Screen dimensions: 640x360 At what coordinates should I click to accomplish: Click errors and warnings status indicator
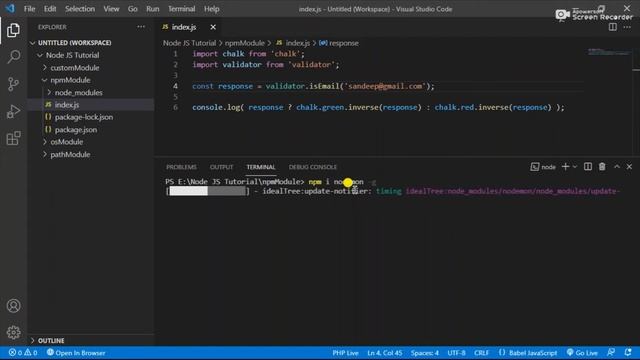coord(23,353)
